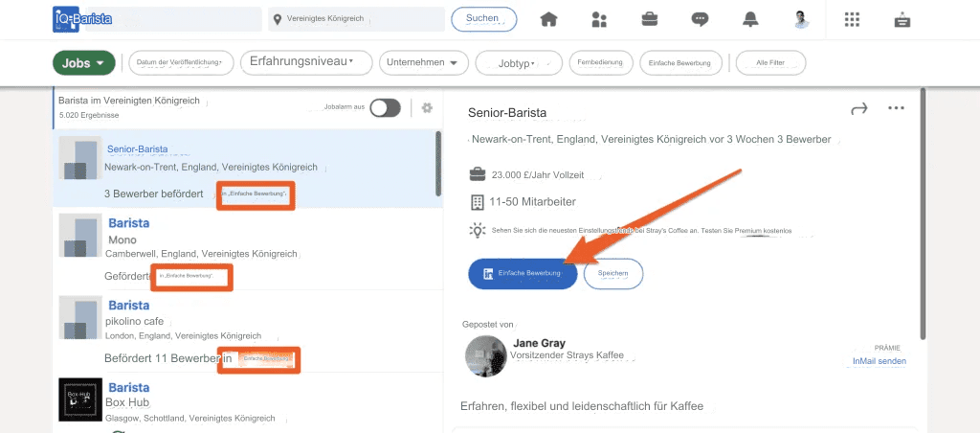This screenshot has height=433, width=980.
Task: Click the lightbulb Premium tip icon
Action: coord(478,230)
